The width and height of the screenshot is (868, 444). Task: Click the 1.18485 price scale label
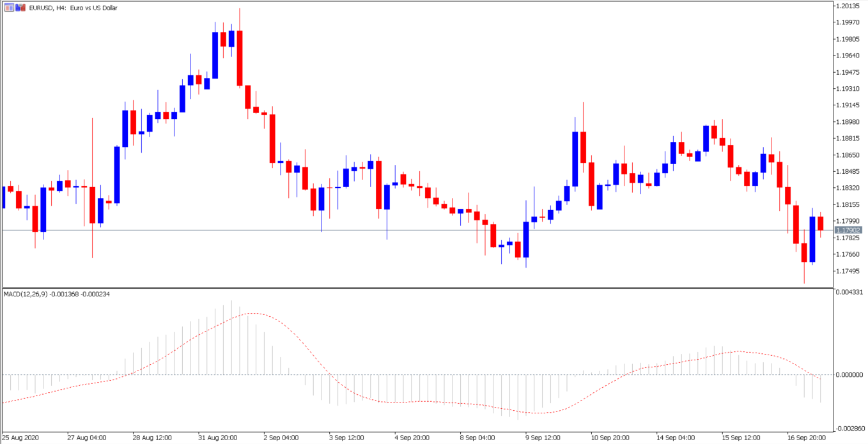pos(849,172)
